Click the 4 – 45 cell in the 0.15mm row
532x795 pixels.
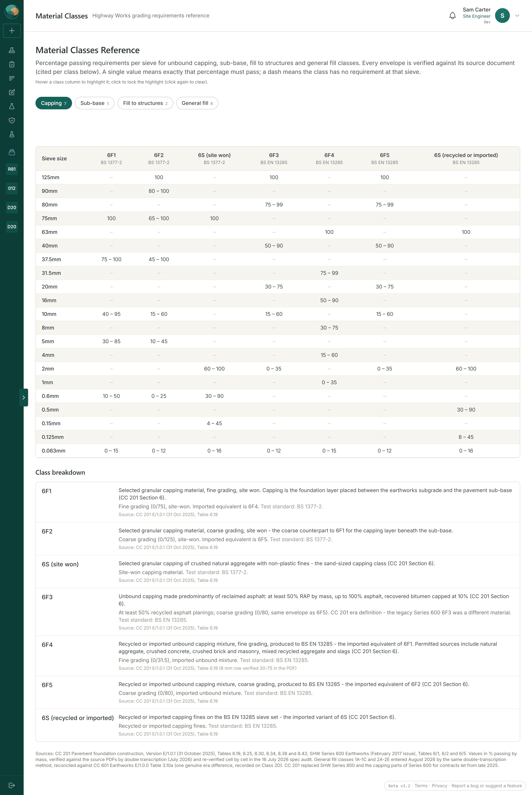tap(214, 423)
